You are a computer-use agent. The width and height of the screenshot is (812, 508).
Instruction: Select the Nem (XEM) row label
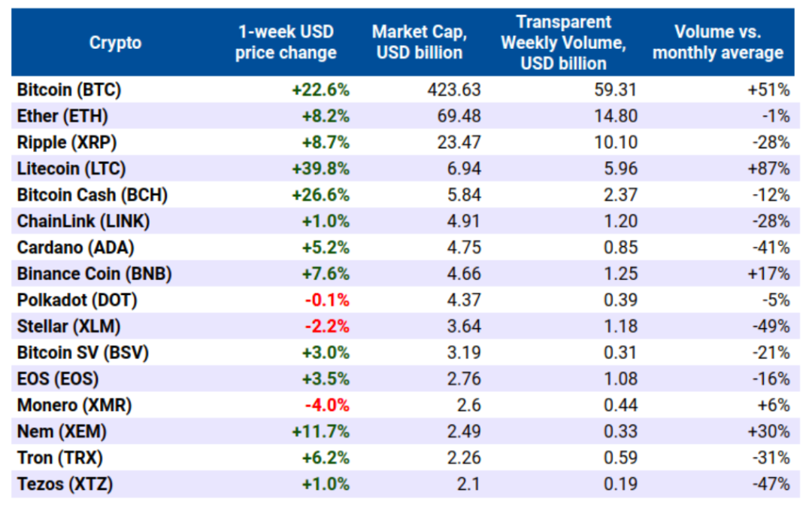pos(62,432)
